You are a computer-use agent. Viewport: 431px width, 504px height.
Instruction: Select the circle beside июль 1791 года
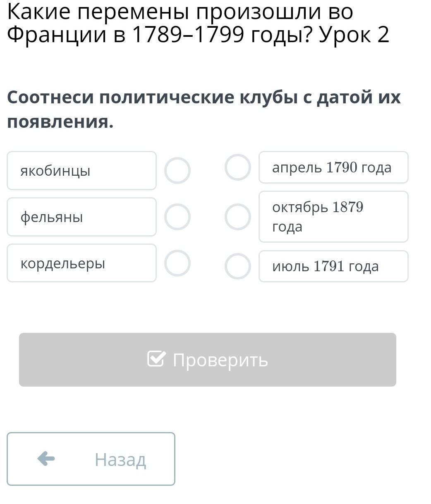pos(238,266)
